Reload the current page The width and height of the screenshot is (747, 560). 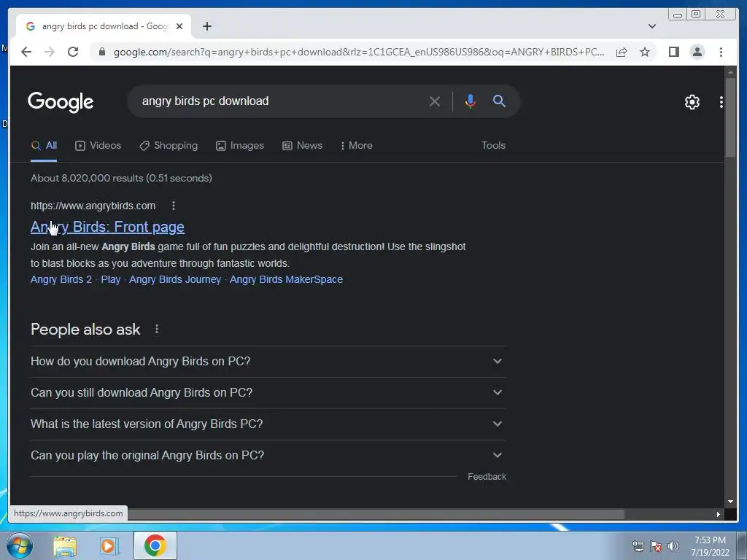(x=73, y=52)
